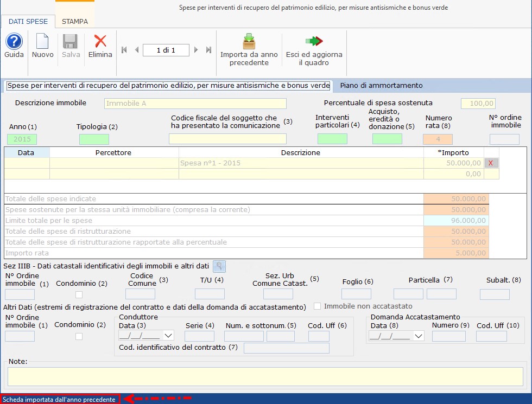Jump to the last record
This screenshot has width=532, height=404.
point(208,50)
